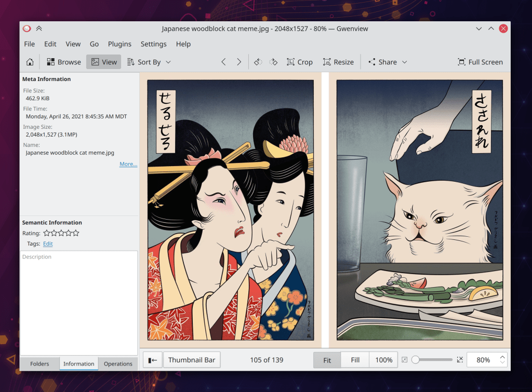Rotate image left icon

point(258,62)
